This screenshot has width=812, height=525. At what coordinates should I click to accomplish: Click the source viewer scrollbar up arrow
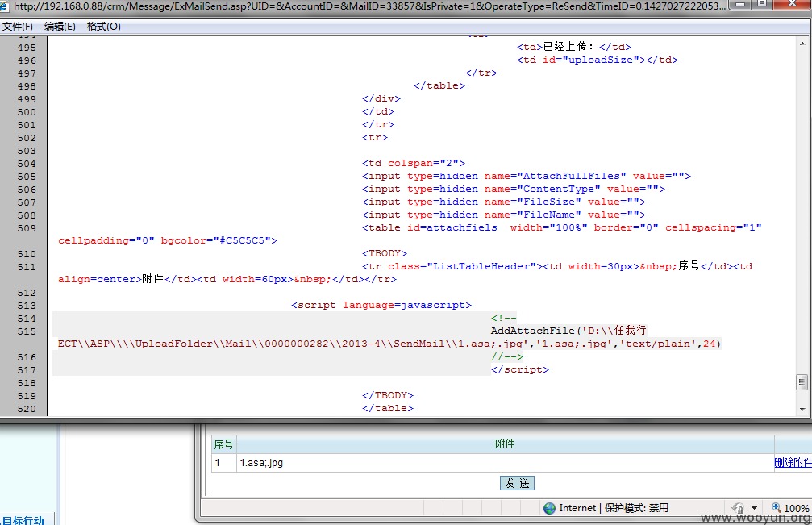tap(802, 44)
